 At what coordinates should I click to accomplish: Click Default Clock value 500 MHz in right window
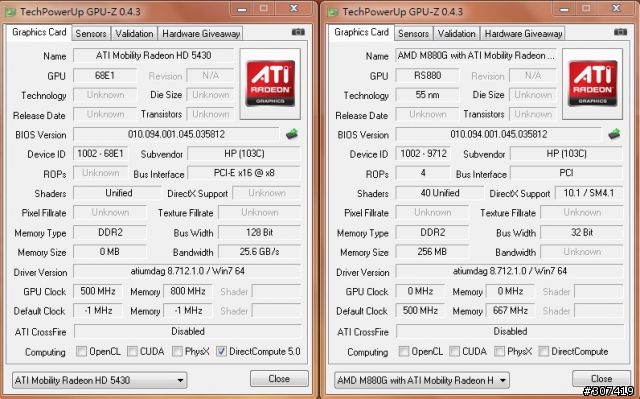420,310
